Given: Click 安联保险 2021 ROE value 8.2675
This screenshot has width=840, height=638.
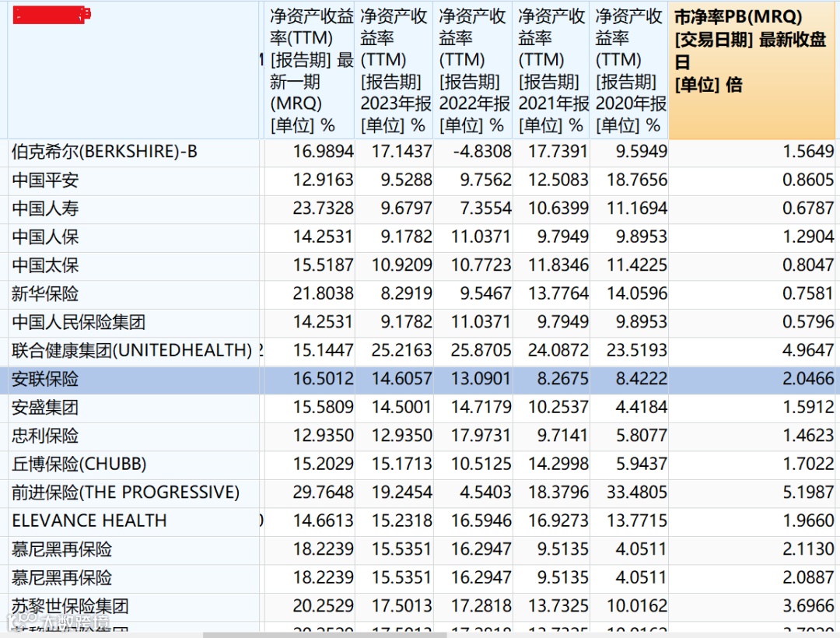Looking at the screenshot, I should point(562,379).
